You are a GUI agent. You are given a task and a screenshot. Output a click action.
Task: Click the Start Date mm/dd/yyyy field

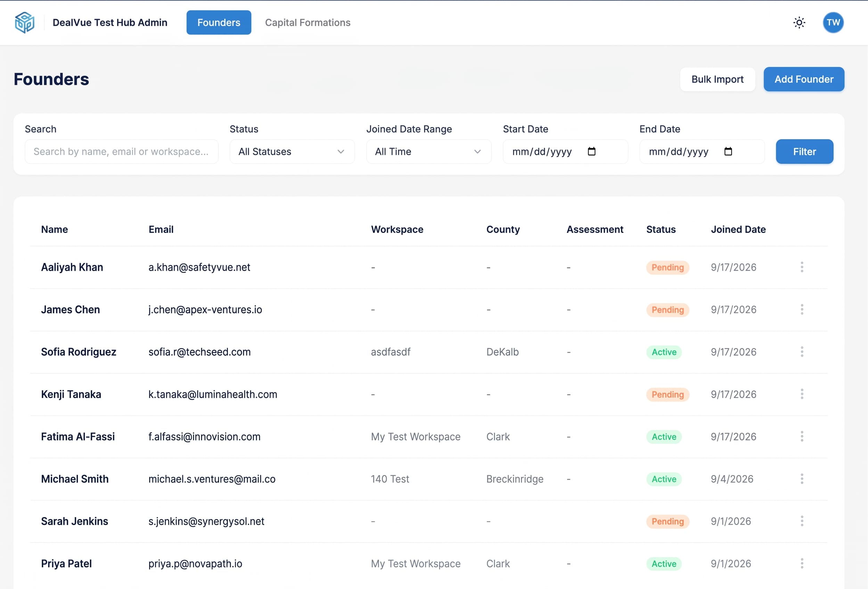[x=565, y=151]
